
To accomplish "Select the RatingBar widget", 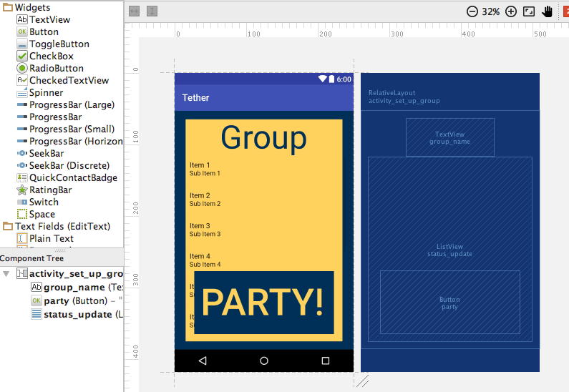I will click(x=44, y=190).
